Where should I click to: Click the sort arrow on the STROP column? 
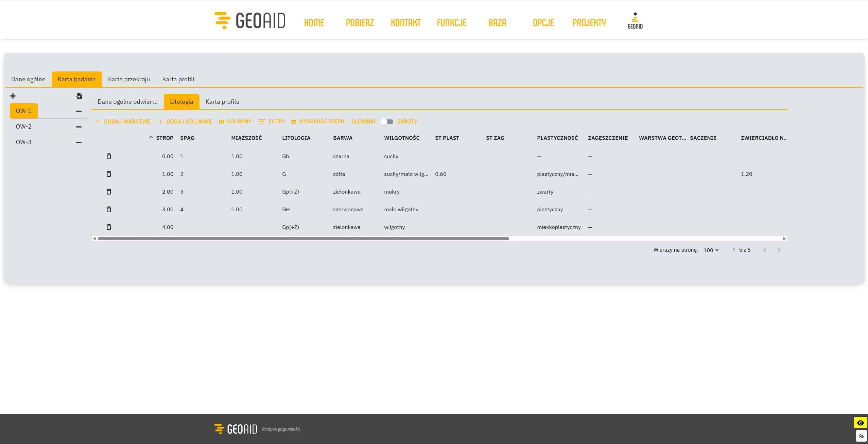point(151,138)
